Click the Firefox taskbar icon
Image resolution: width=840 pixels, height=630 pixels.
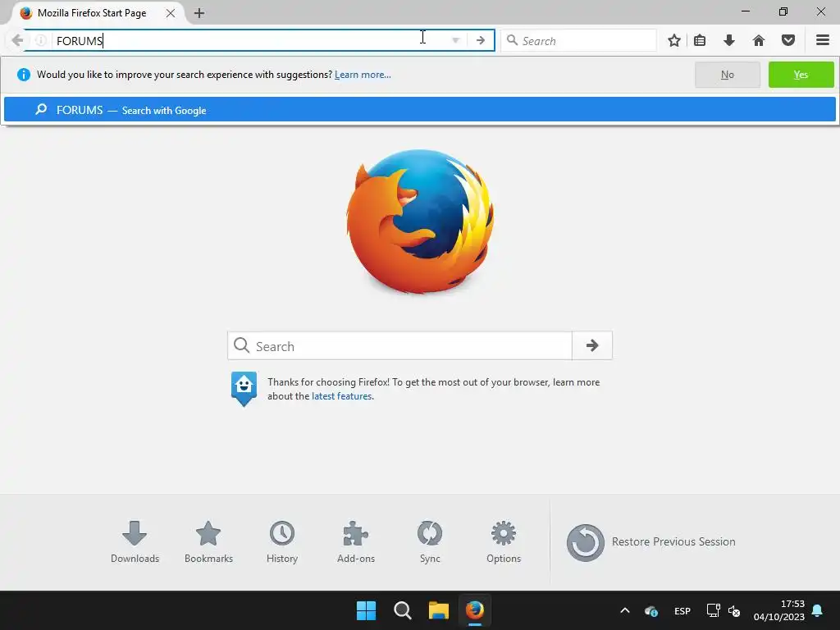point(475,610)
